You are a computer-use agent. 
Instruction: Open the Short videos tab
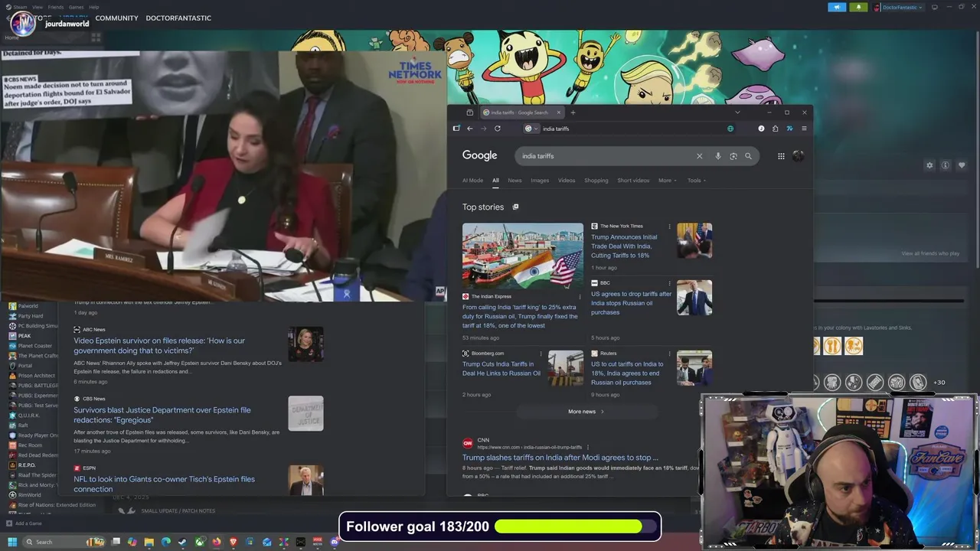pyautogui.click(x=633, y=181)
